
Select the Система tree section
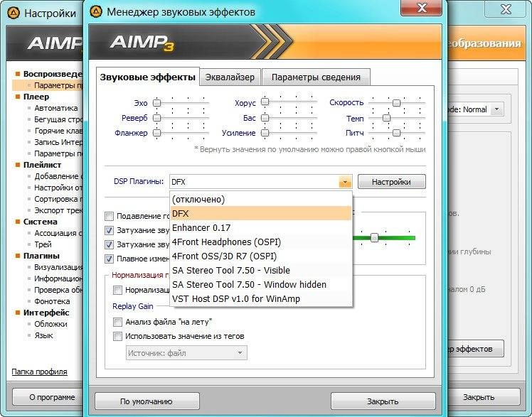(41, 222)
